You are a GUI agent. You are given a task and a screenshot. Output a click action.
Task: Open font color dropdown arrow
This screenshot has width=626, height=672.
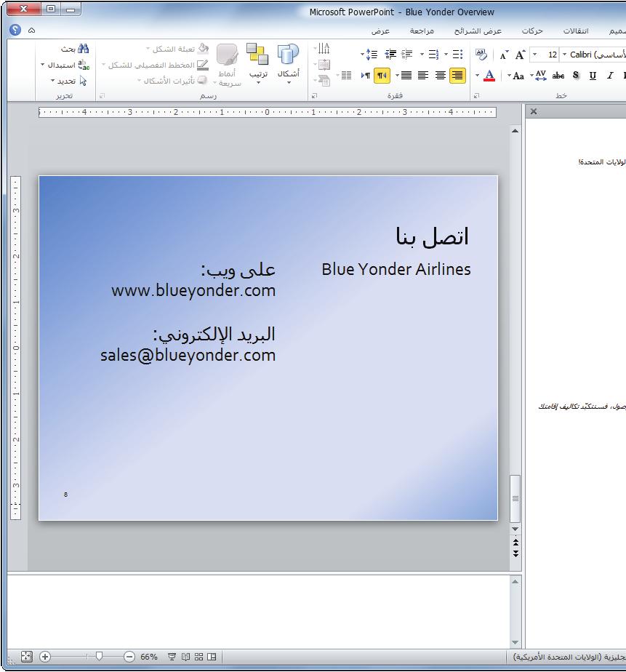[x=478, y=76]
